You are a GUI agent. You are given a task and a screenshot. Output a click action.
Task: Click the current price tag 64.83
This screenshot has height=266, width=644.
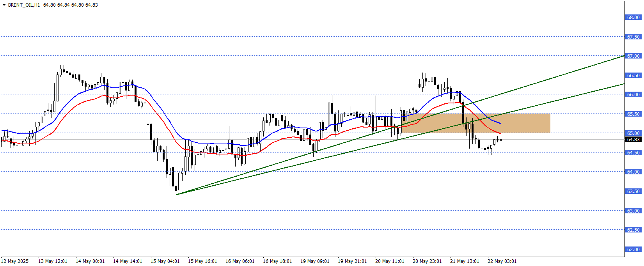click(x=633, y=139)
